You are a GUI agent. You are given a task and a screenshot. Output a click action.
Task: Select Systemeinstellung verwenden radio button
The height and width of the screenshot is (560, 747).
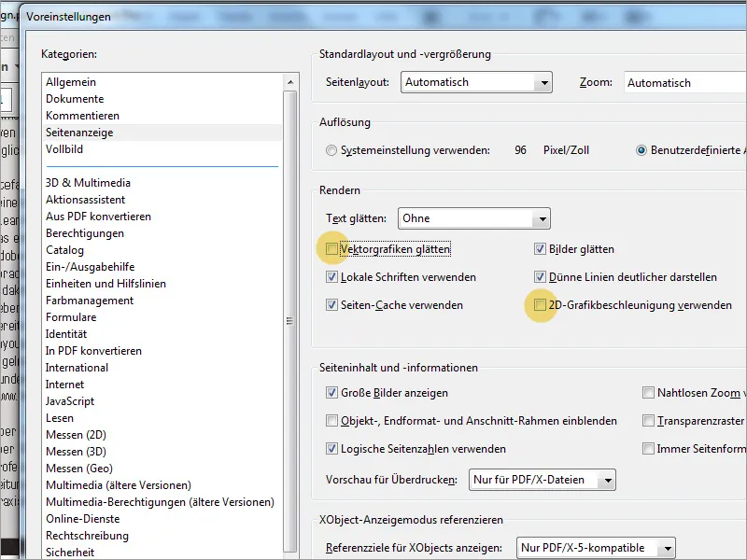[x=331, y=150]
